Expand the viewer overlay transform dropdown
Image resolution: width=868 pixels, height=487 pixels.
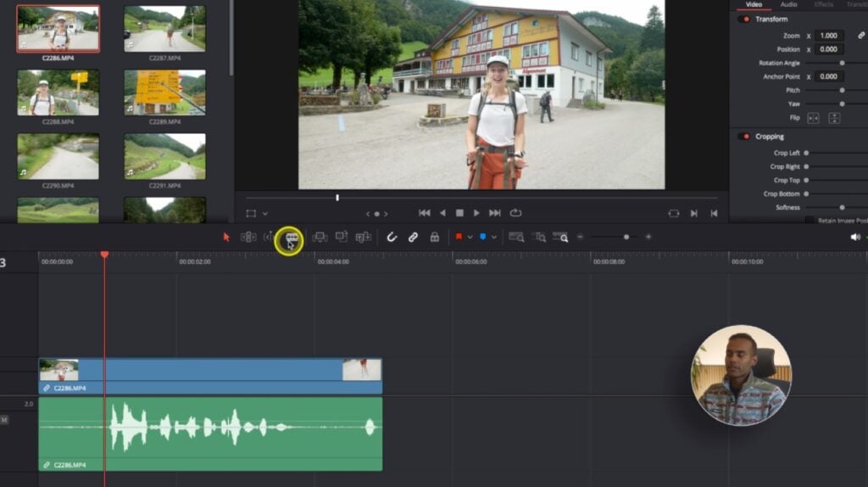point(264,214)
